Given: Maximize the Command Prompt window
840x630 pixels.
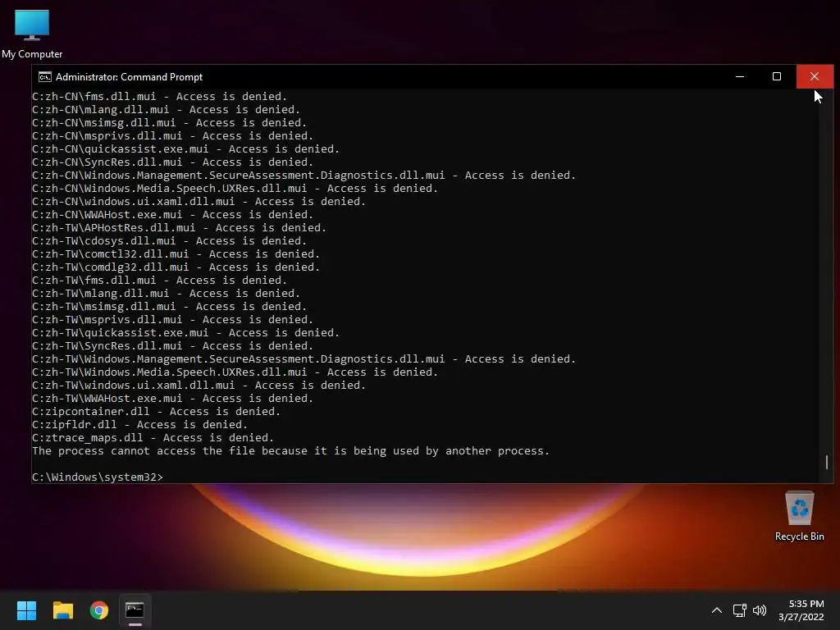Looking at the screenshot, I should coord(776,76).
